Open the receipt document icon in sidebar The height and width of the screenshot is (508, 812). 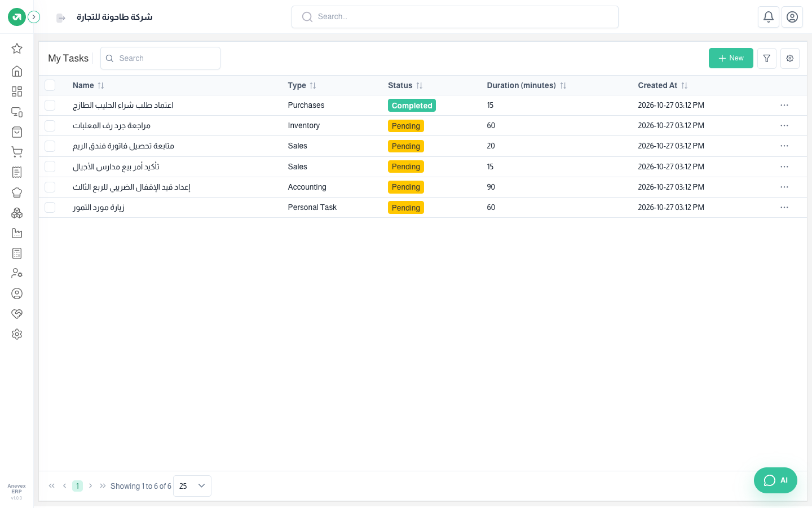click(17, 172)
